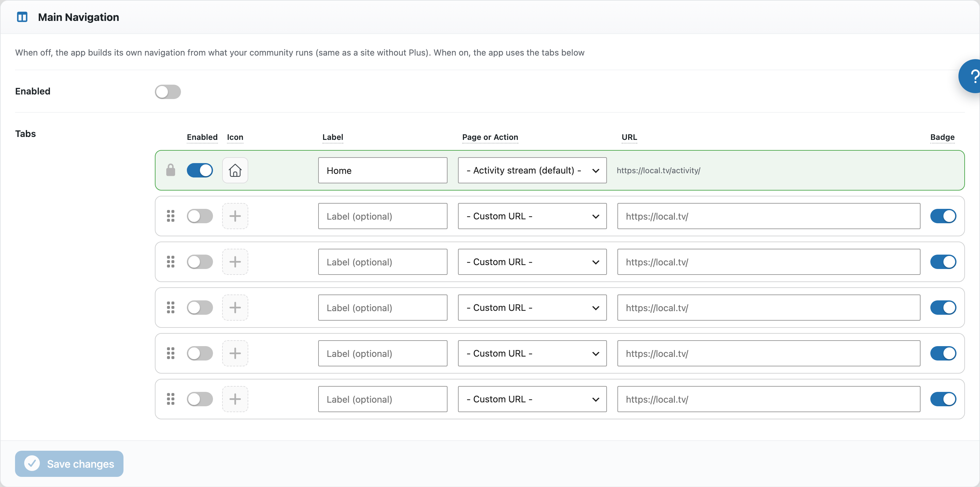Turn off badge on second tab row
980x487 pixels.
pyautogui.click(x=943, y=216)
